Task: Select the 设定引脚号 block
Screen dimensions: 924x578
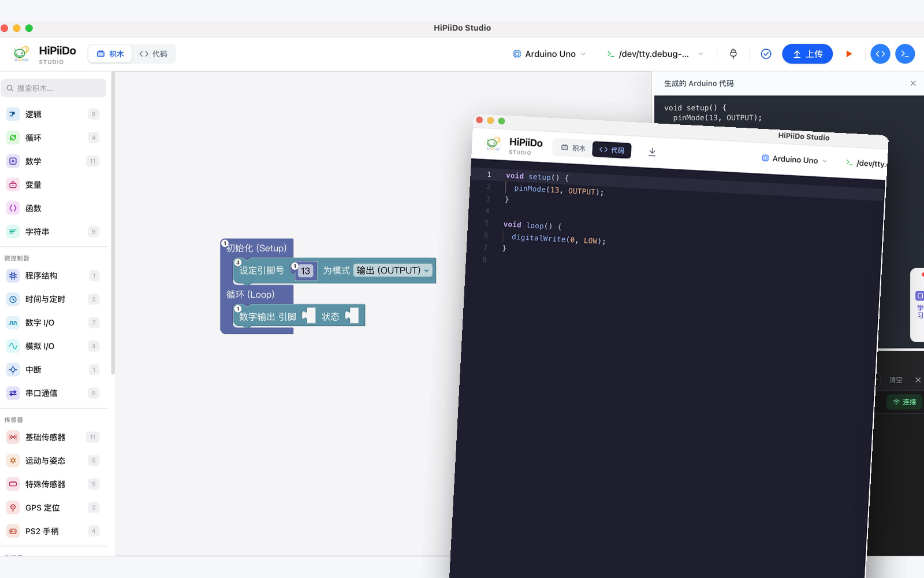Action: coord(262,271)
